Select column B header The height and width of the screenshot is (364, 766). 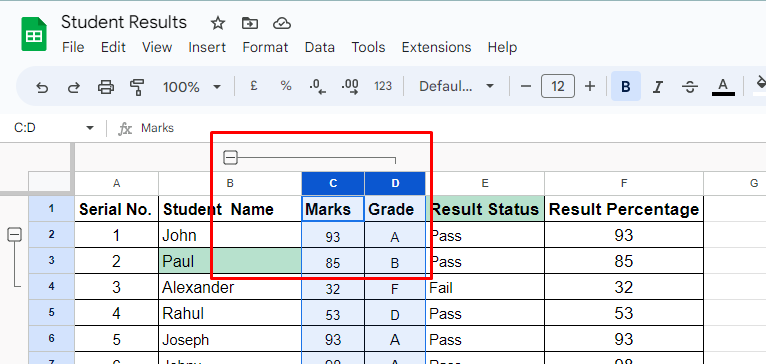click(230, 184)
